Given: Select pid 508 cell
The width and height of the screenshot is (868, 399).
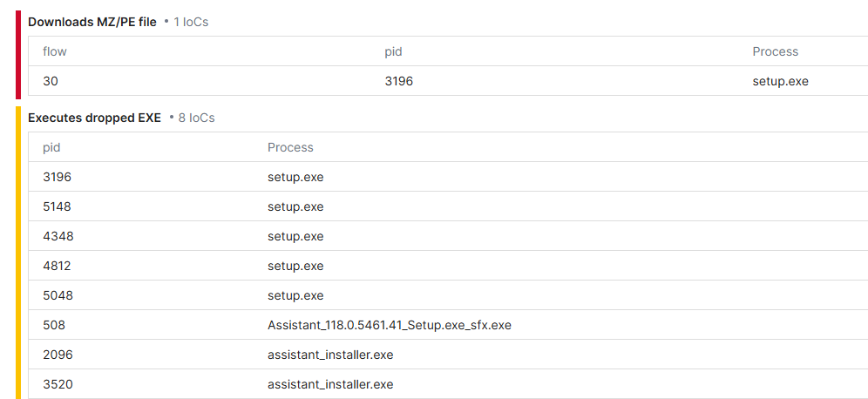Looking at the screenshot, I should coord(54,325).
